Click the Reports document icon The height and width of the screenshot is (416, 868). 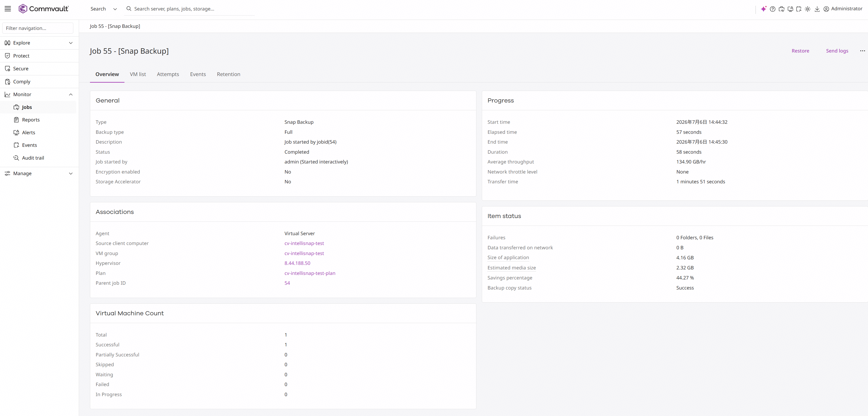point(16,120)
